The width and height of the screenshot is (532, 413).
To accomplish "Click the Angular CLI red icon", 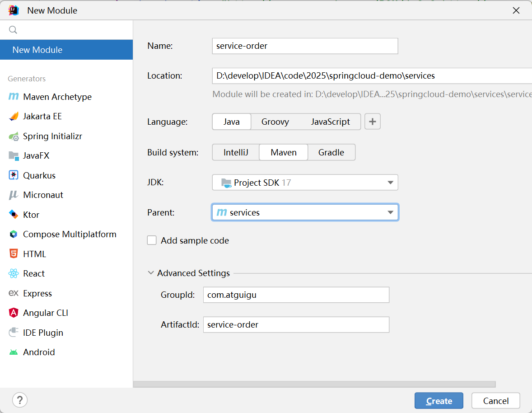I will 14,313.
